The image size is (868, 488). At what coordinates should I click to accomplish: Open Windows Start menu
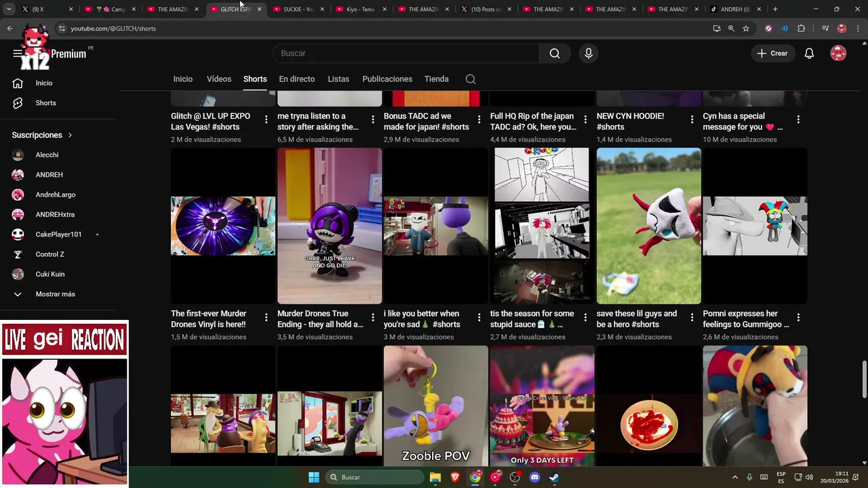[x=313, y=477]
